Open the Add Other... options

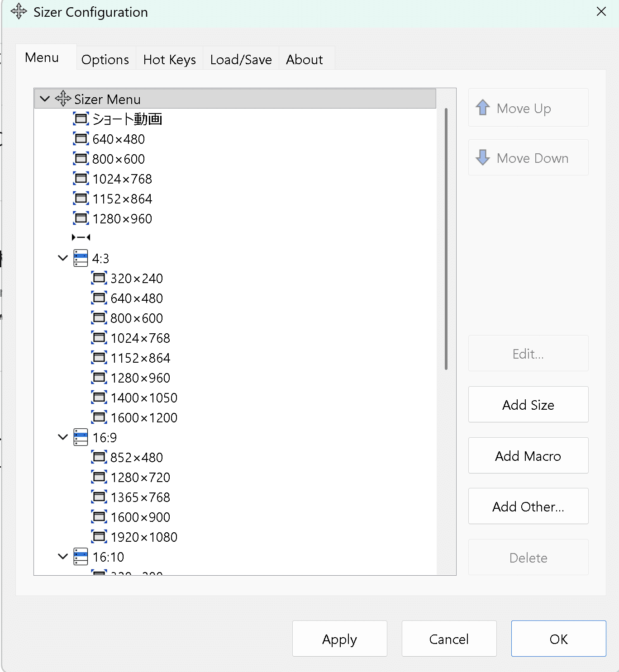(529, 506)
